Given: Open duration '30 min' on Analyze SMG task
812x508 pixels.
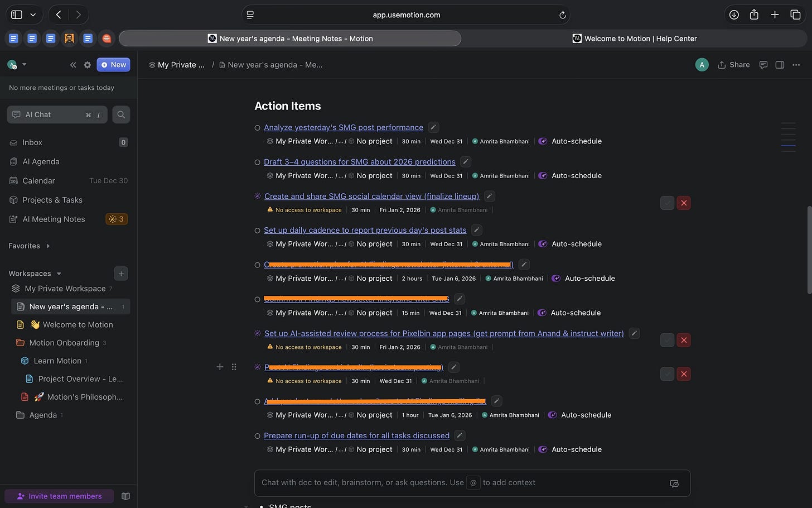Looking at the screenshot, I should 412,141.
